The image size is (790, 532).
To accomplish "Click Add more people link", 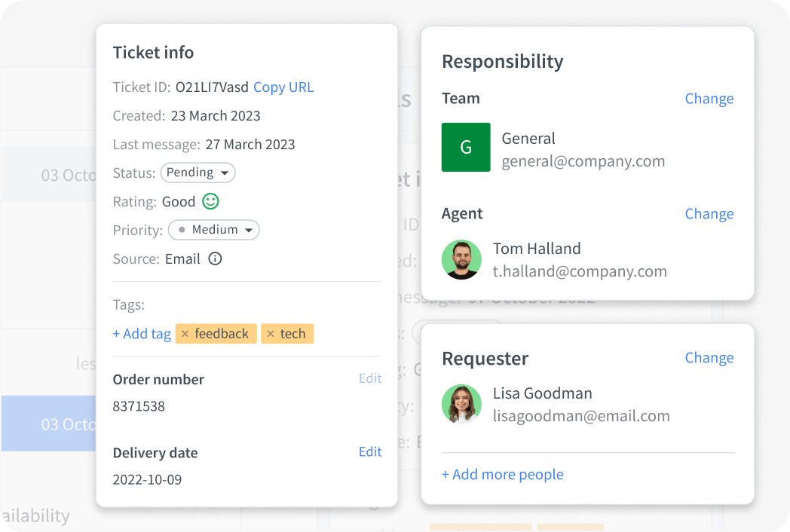I will pyautogui.click(x=503, y=474).
